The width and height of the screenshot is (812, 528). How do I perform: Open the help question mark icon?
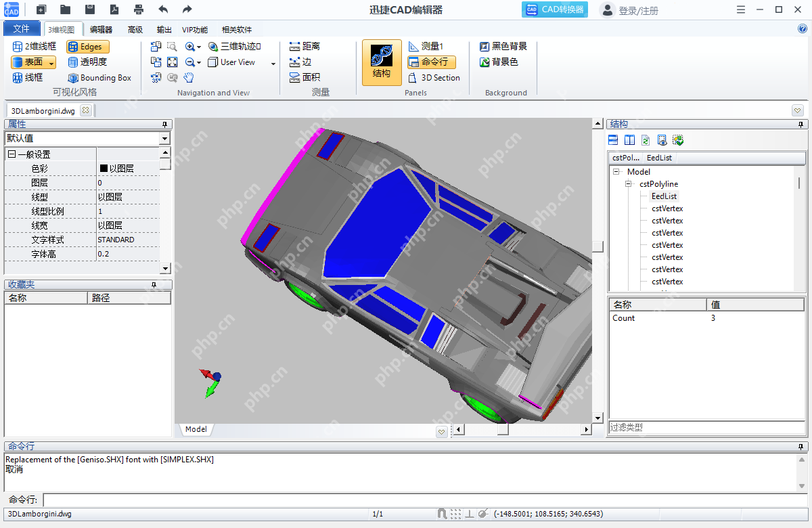pos(803,28)
